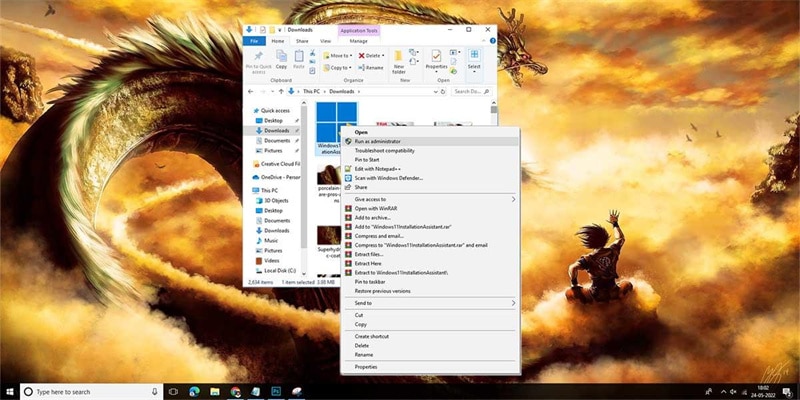Open Properties from the context menu
The height and width of the screenshot is (400, 800).
tap(431, 367)
